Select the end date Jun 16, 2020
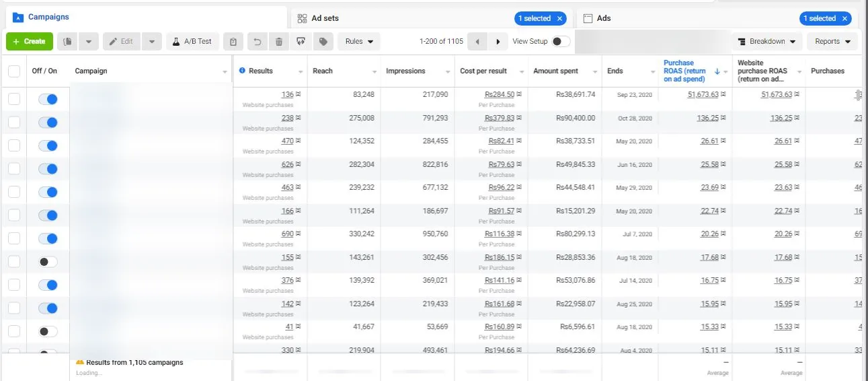868x381 pixels. tap(635, 165)
